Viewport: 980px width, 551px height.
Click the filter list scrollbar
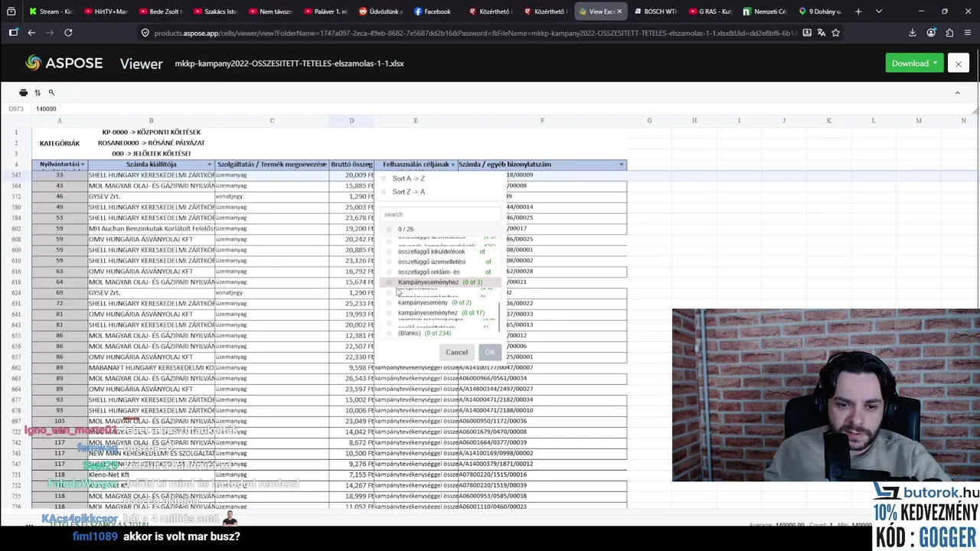(x=500, y=318)
